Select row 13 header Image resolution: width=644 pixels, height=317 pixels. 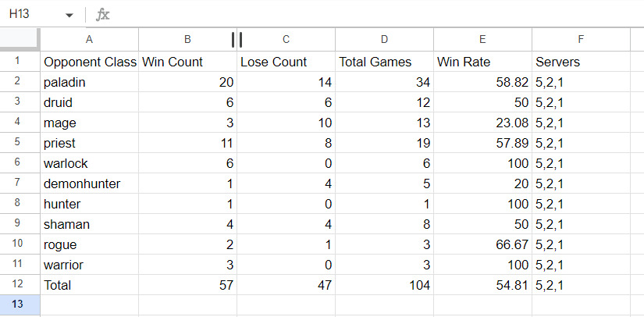coord(20,305)
